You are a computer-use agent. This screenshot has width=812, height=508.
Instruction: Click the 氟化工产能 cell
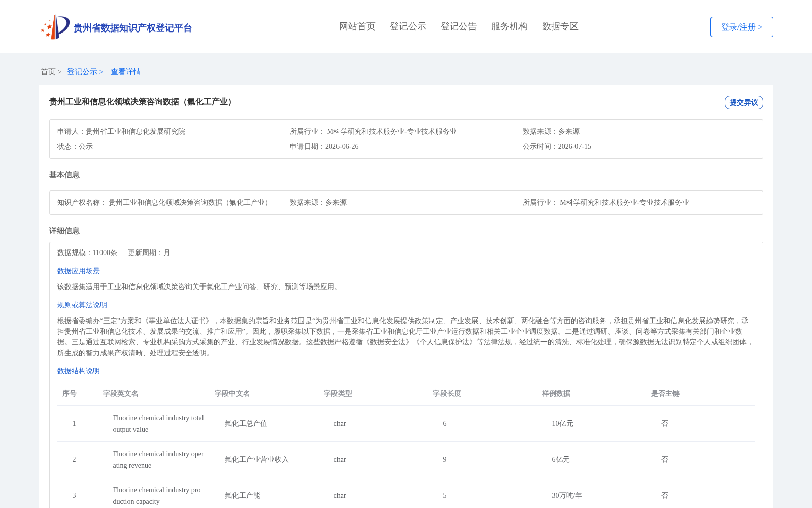point(243,495)
